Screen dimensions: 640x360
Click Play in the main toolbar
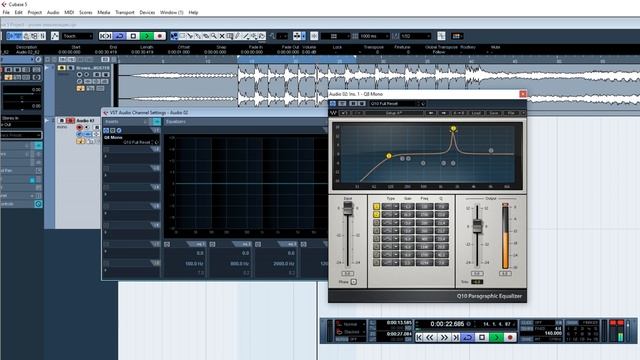(147, 36)
